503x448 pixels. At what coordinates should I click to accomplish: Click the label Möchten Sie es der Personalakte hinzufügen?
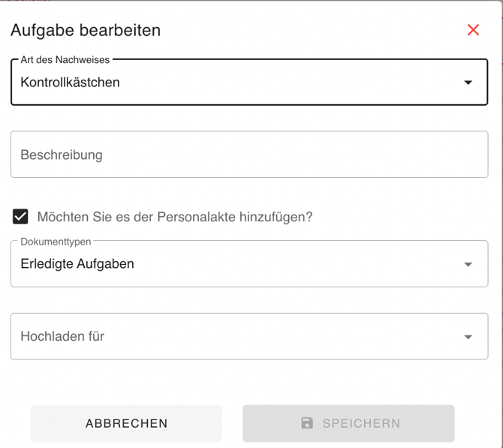pos(175,217)
